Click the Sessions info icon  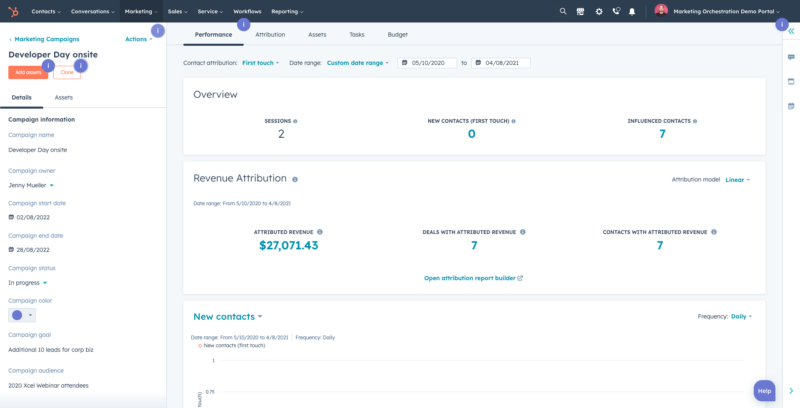[x=295, y=121]
